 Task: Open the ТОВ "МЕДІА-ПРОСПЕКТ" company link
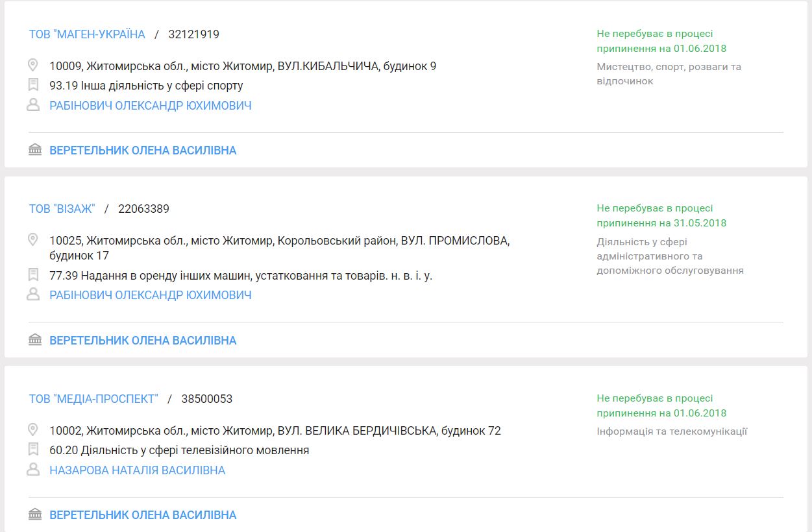[x=93, y=399]
